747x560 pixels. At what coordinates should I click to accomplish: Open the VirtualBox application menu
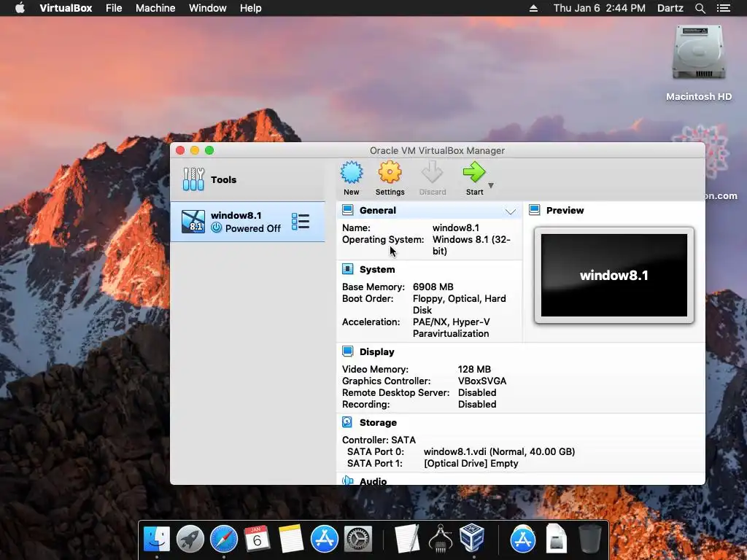[66, 8]
